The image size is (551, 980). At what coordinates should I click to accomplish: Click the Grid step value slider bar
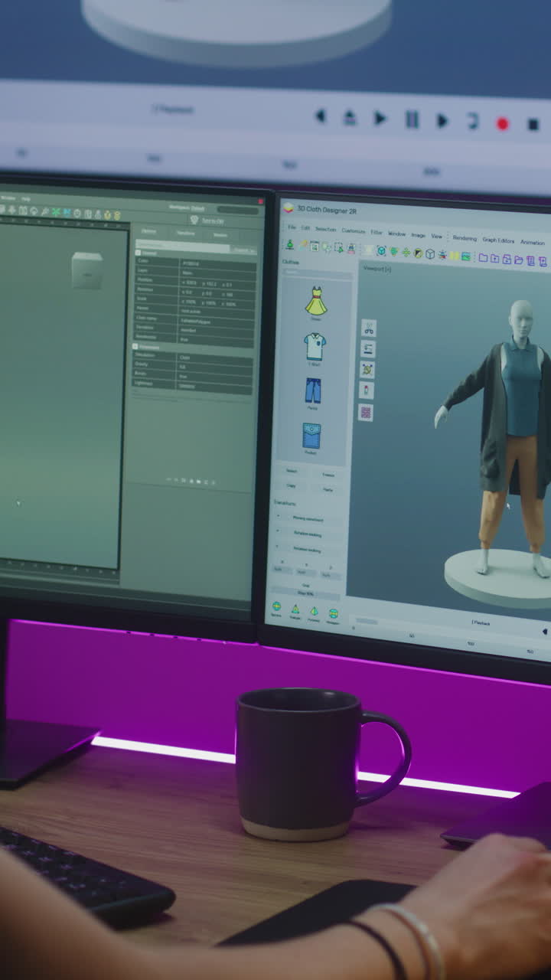pyautogui.click(x=306, y=593)
